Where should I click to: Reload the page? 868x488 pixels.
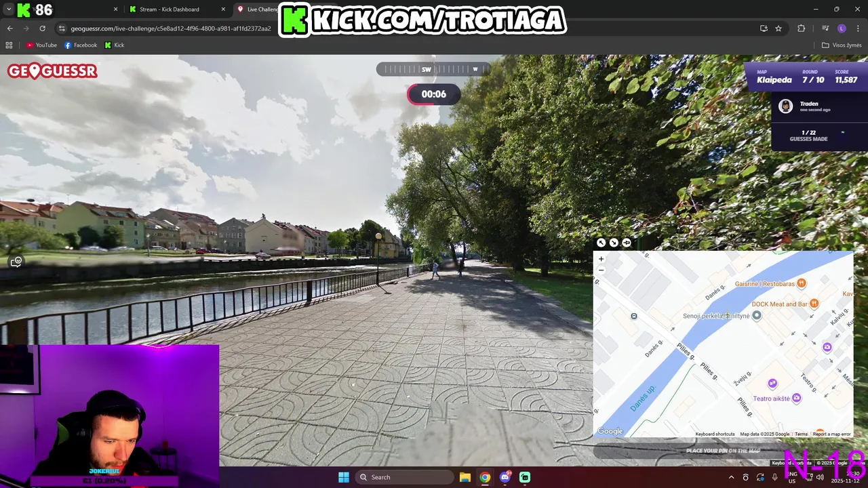[42, 28]
